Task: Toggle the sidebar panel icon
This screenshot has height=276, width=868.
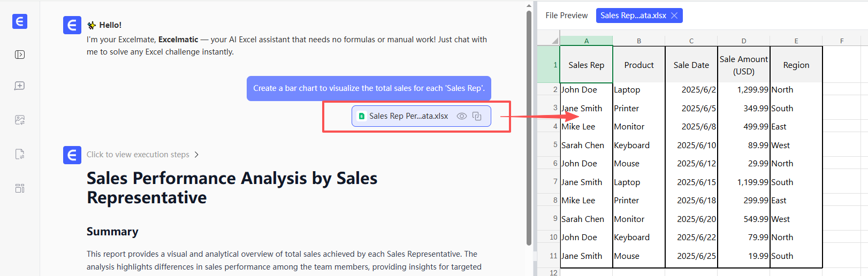Action: pyautogui.click(x=20, y=55)
